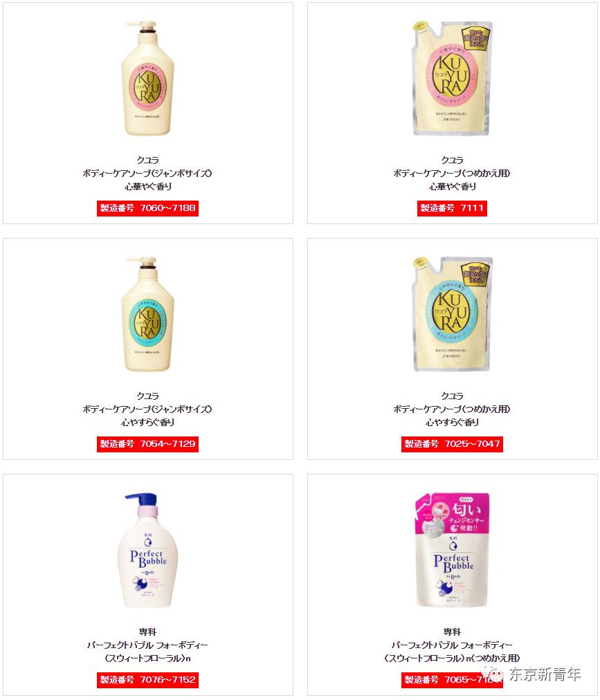
Task: Select the red lot number 7076~7152 badge
Action: [x=147, y=679]
